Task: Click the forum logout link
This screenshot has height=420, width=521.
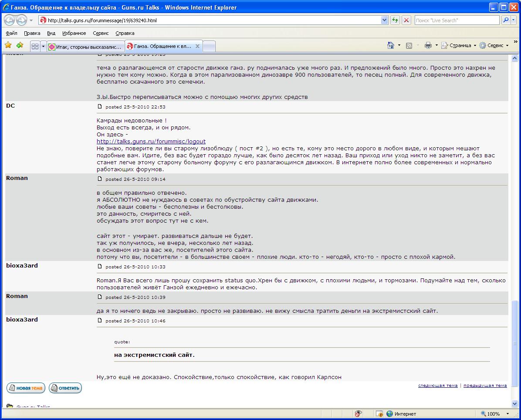Action: 151,141
